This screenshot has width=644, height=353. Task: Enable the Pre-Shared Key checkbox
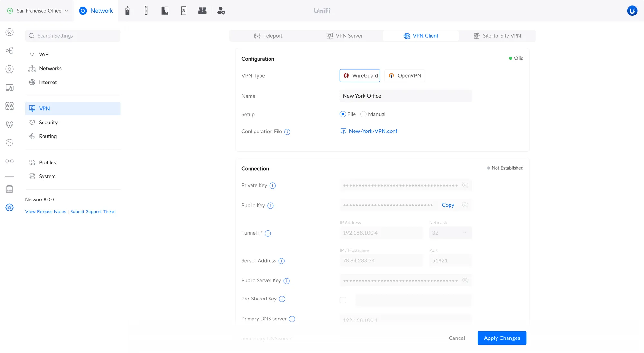[x=343, y=300]
